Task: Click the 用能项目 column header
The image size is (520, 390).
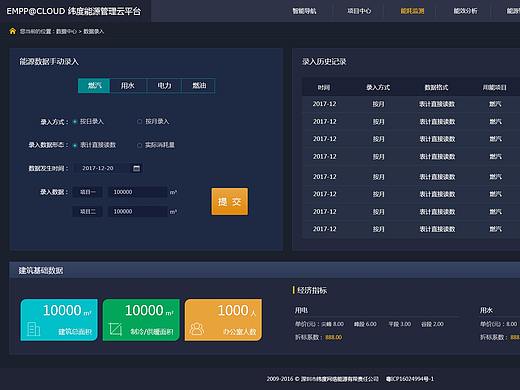Action: point(495,87)
